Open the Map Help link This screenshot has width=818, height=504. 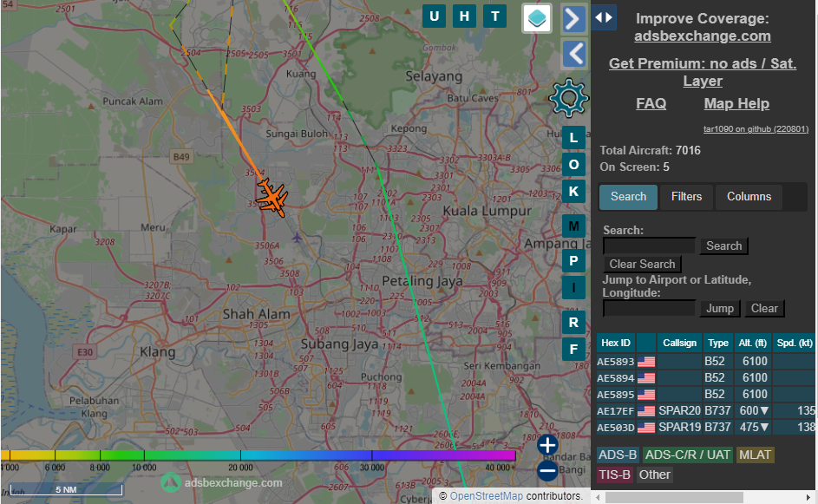736,104
